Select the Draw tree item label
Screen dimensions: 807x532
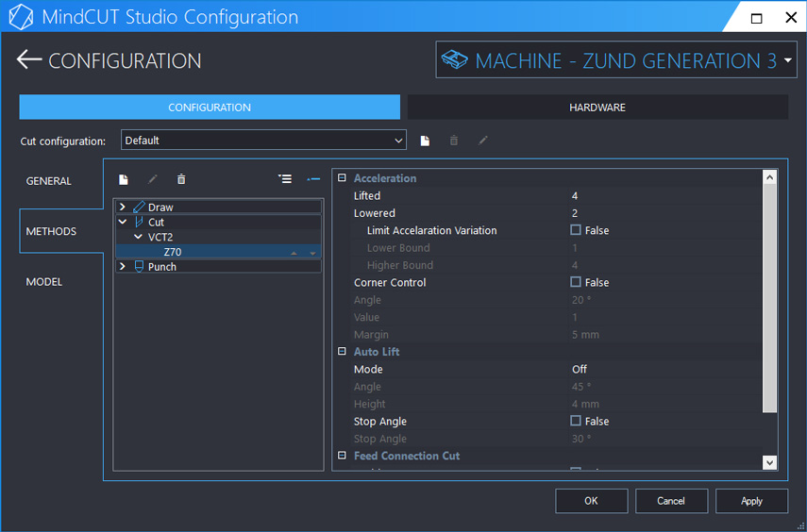click(160, 208)
